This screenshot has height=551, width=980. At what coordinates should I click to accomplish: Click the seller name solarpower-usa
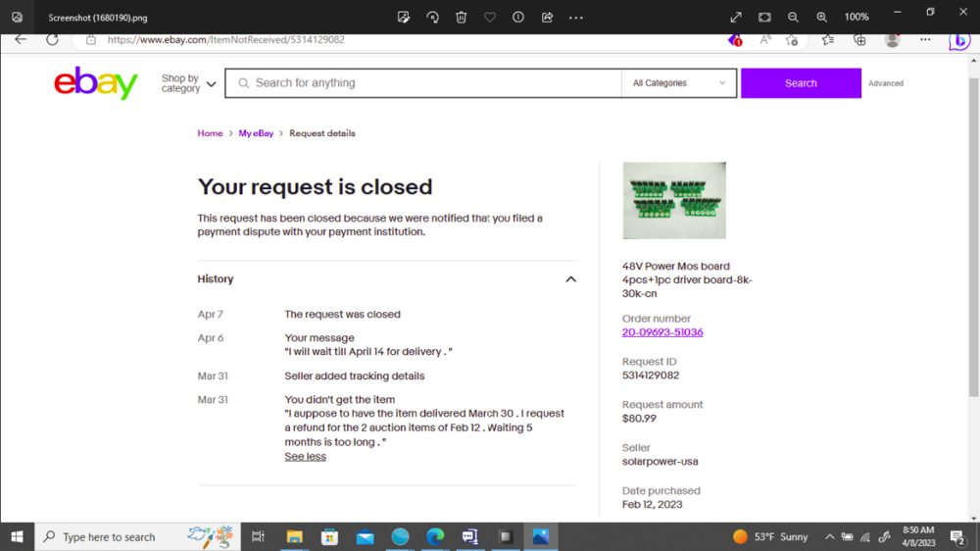pos(660,462)
